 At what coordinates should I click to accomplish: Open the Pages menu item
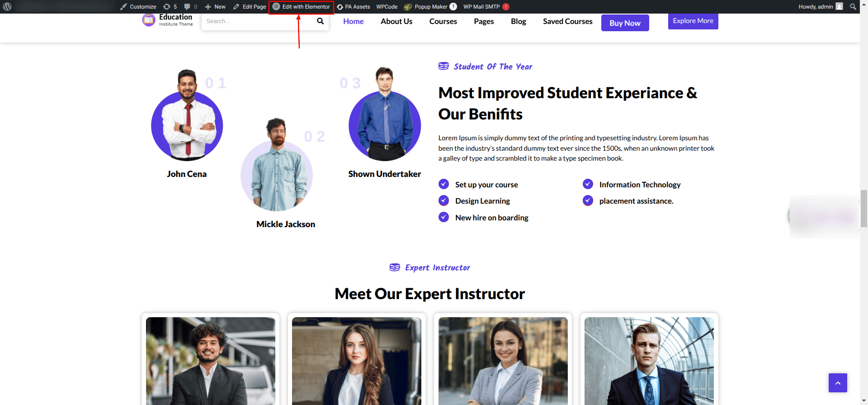point(484,21)
